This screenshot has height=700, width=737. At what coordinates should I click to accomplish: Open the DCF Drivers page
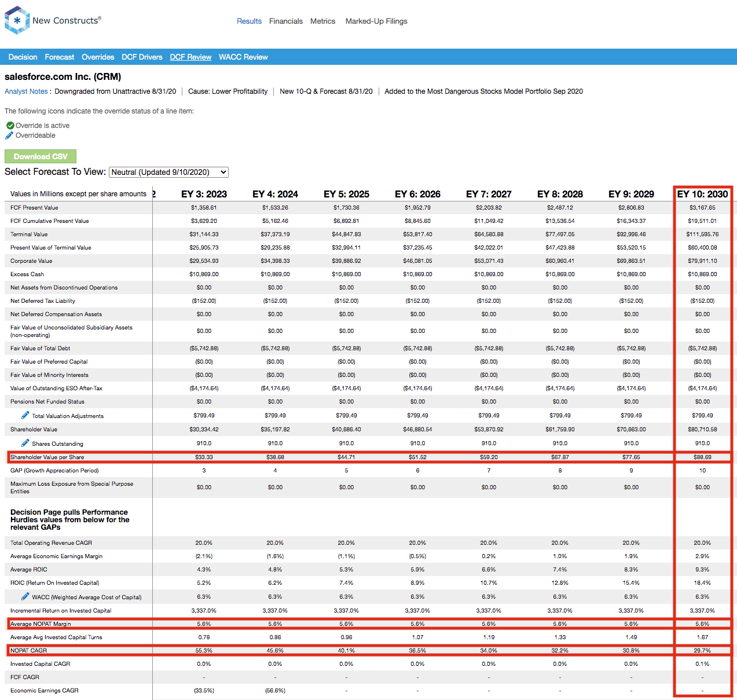142,57
